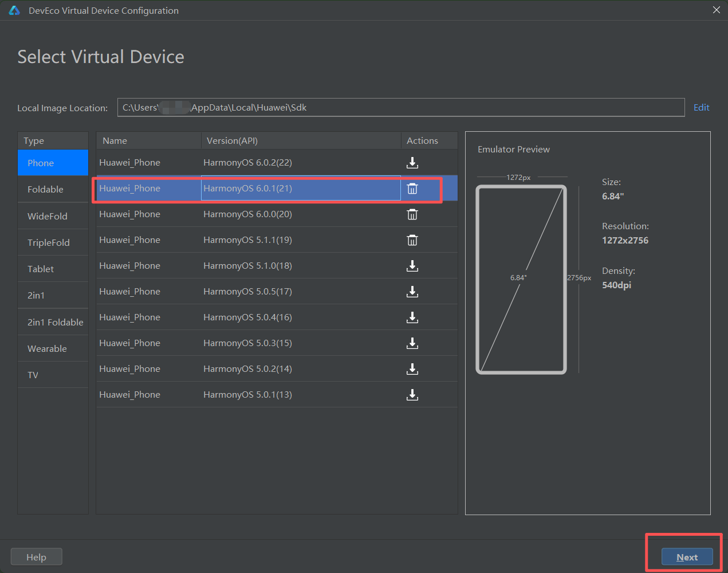This screenshot has height=573, width=728.
Task: Select the WideFold device type
Action: (53, 216)
